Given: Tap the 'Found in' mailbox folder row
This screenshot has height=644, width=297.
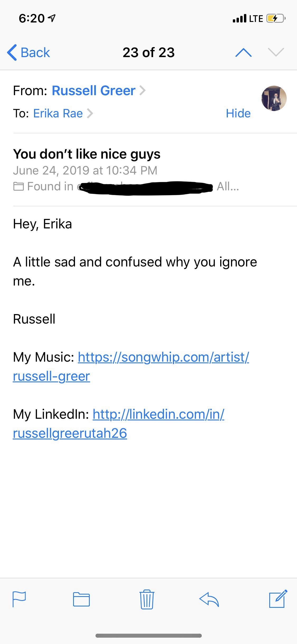Looking at the screenshot, I should point(126,187).
